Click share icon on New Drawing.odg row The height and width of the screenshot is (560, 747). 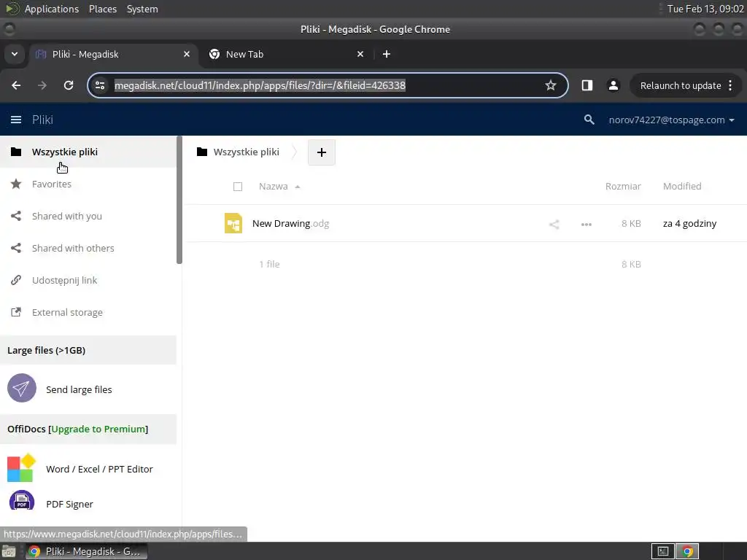[x=554, y=224]
